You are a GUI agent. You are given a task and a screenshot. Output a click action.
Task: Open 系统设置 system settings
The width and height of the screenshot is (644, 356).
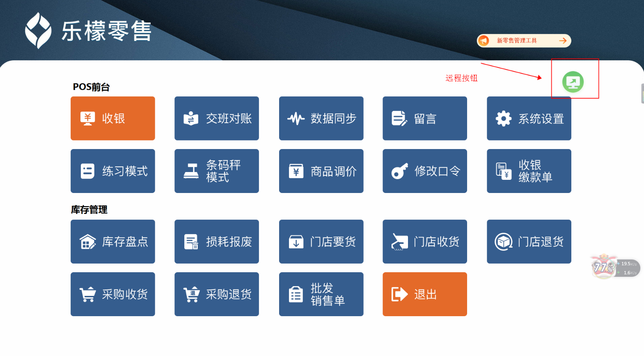point(529,118)
